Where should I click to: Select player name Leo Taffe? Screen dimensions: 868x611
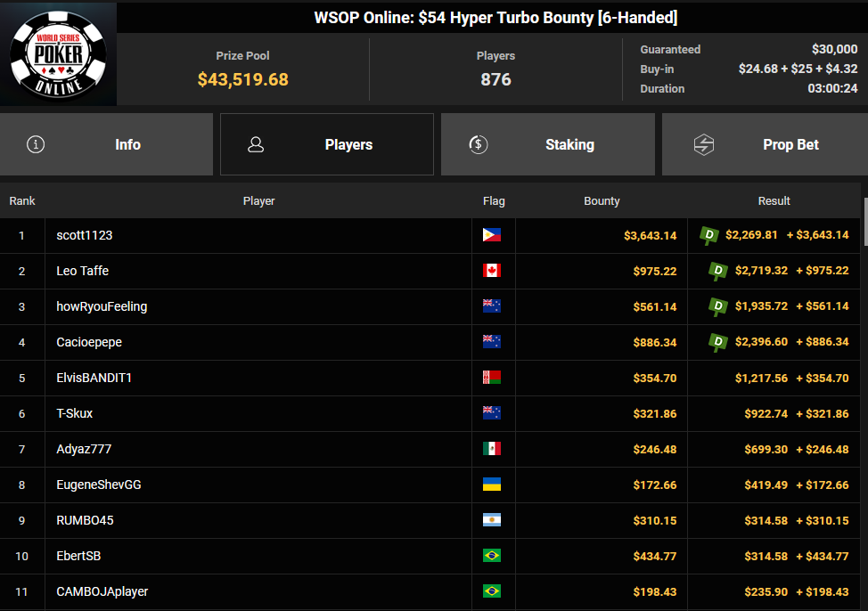click(x=83, y=271)
